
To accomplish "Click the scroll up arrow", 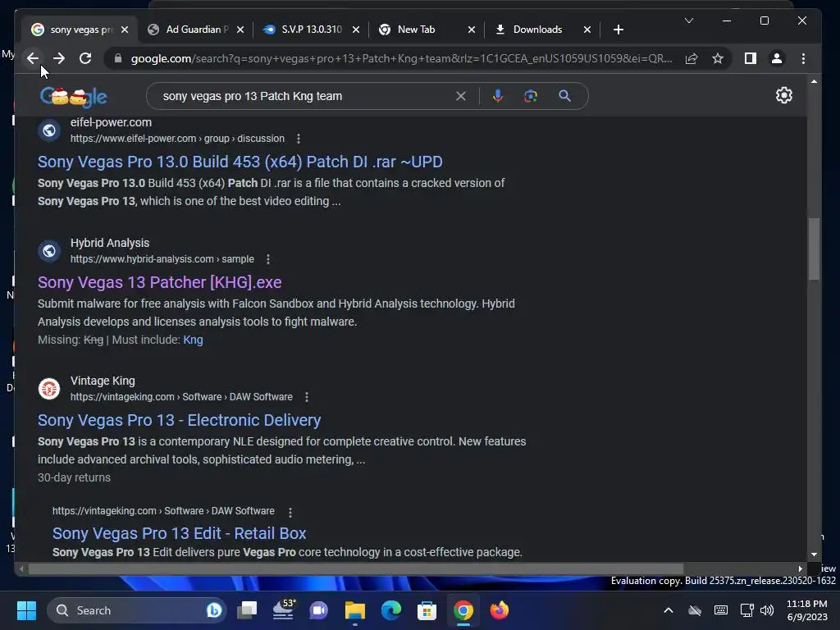I will pos(814,81).
